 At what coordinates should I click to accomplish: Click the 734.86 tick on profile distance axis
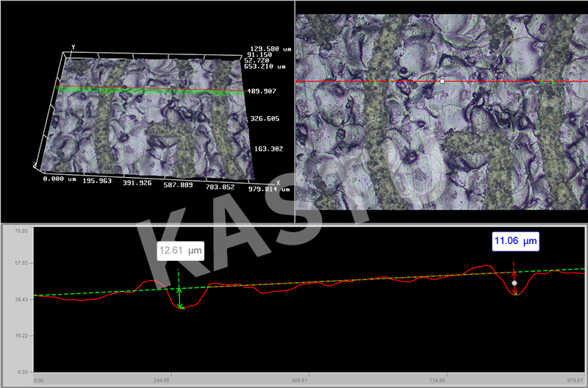[x=437, y=381]
